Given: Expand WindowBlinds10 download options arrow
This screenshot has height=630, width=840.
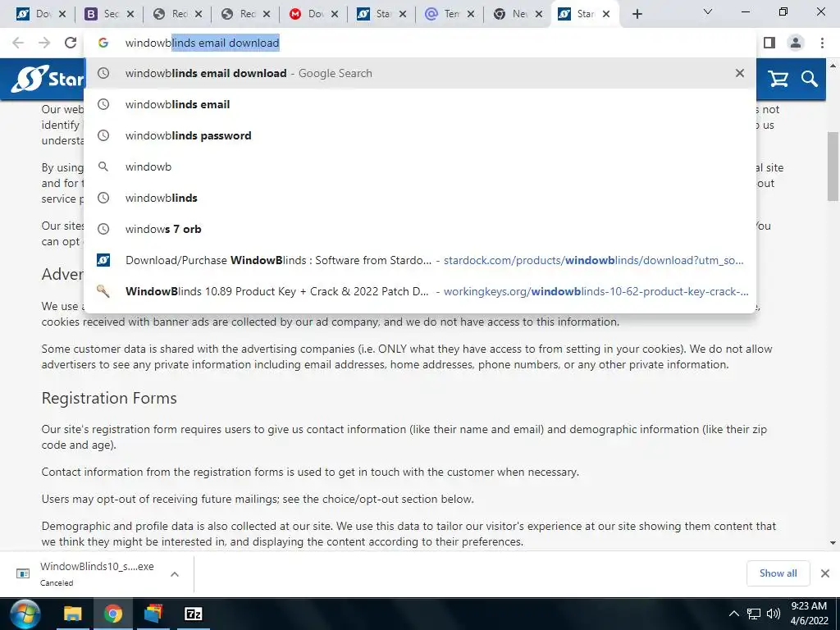Looking at the screenshot, I should pyautogui.click(x=174, y=574).
